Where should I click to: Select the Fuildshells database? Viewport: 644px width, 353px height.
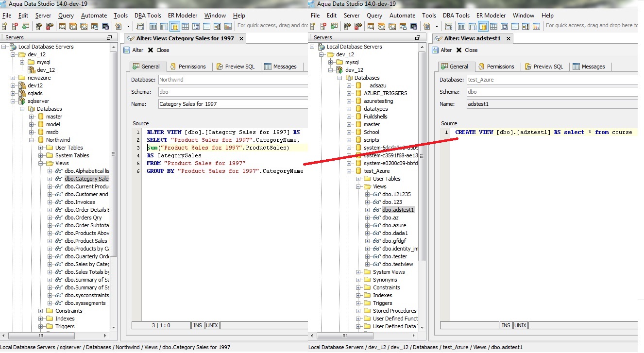point(375,117)
